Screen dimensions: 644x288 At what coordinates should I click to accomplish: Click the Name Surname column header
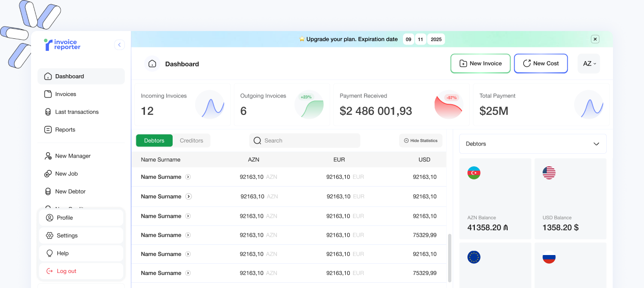point(161,160)
